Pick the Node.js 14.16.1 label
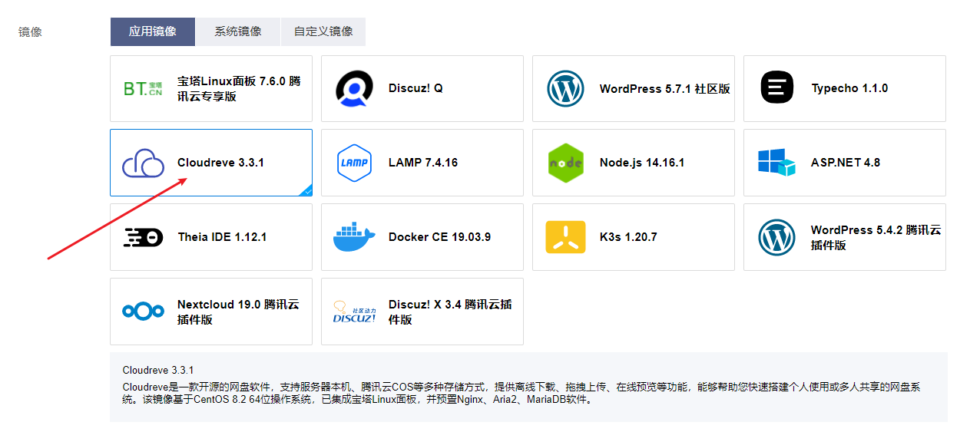This screenshot has width=980, height=432. pos(642,163)
